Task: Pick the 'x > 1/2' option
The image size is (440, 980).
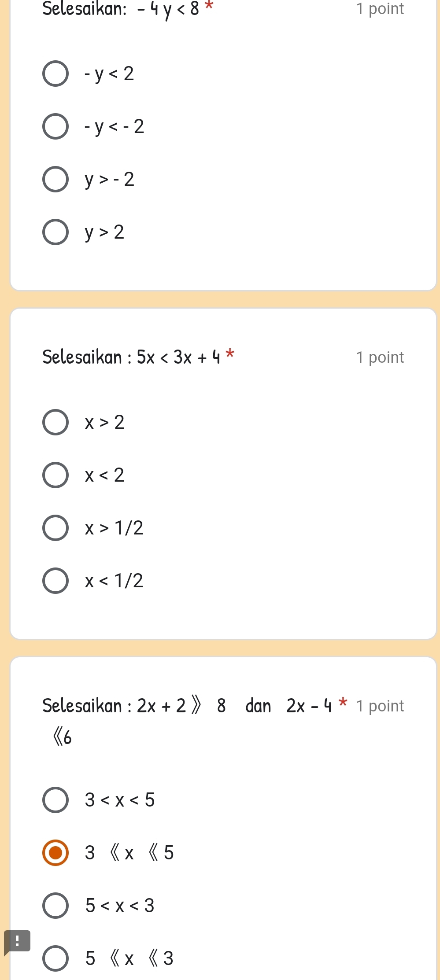Action: [55, 528]
